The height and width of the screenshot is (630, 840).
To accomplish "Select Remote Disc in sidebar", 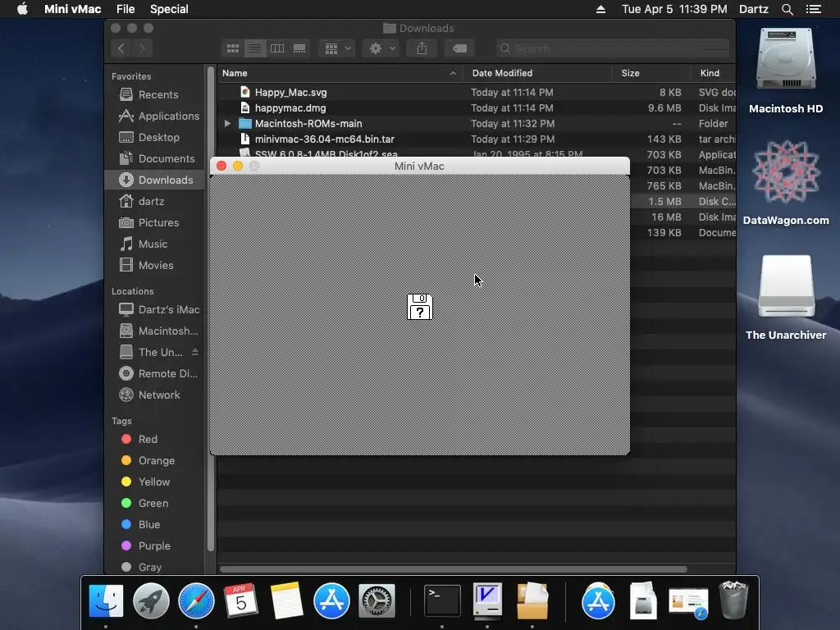I will tap(155, 373).
